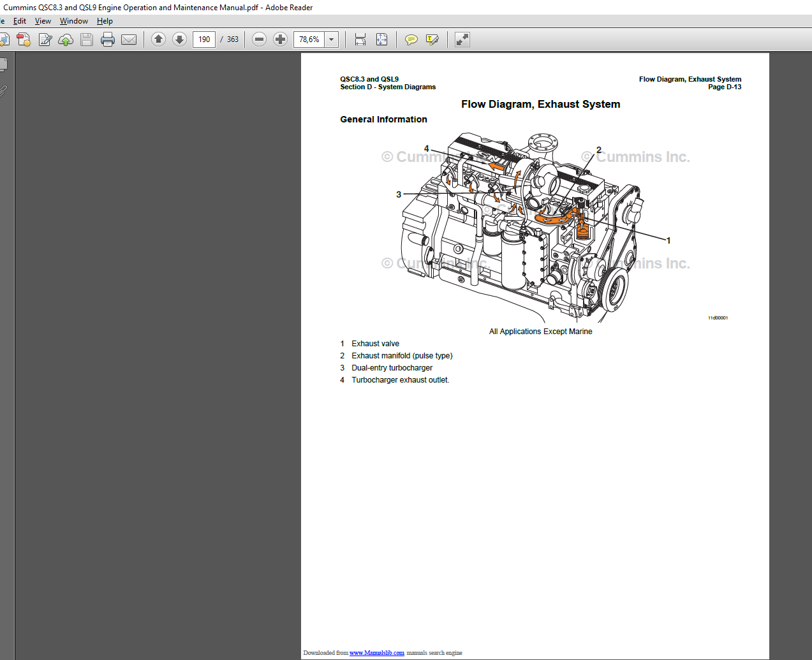The height and width of the screenshot is (660, 812).
Task: Enable Fit One Full Page view
Action: click(381, 39)
